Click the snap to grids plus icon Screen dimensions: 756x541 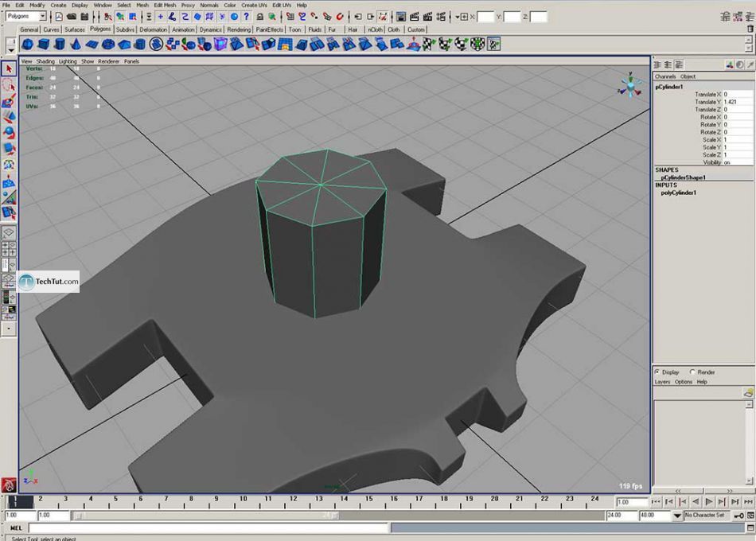160,17
